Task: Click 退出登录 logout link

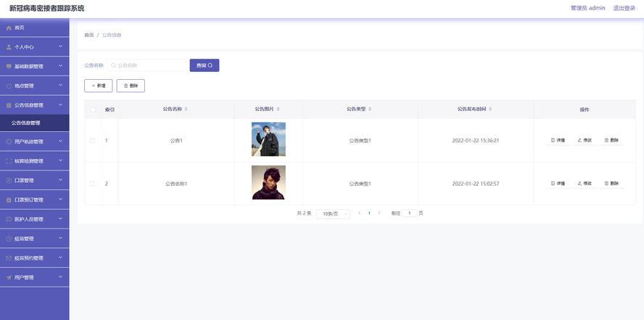Action: click(624, 8)
